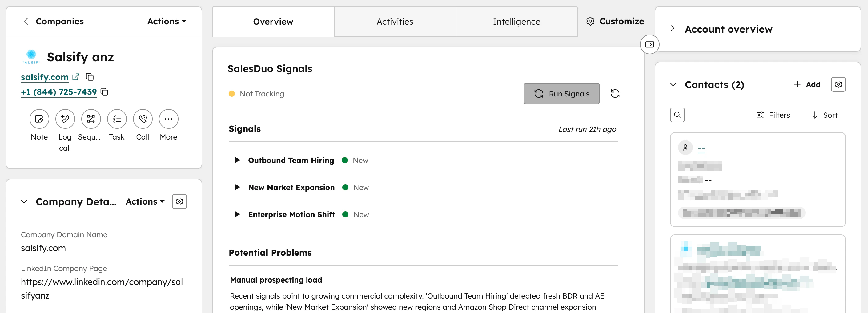Open Filters for Contacts

pos(773,115)
